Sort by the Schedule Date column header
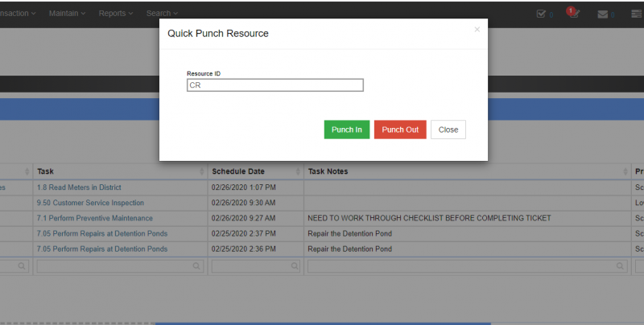This screenshot has height=325, width=644. pyautogui.click(x=255, y=171)
